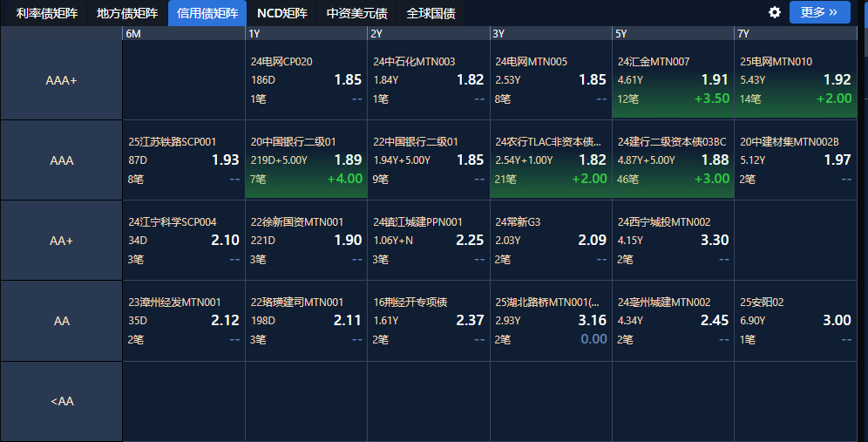Image resolution: width=868 pixels, height=442 pixels.
Task: Click the 3Y column header
Action: click(x=551, y=33)
